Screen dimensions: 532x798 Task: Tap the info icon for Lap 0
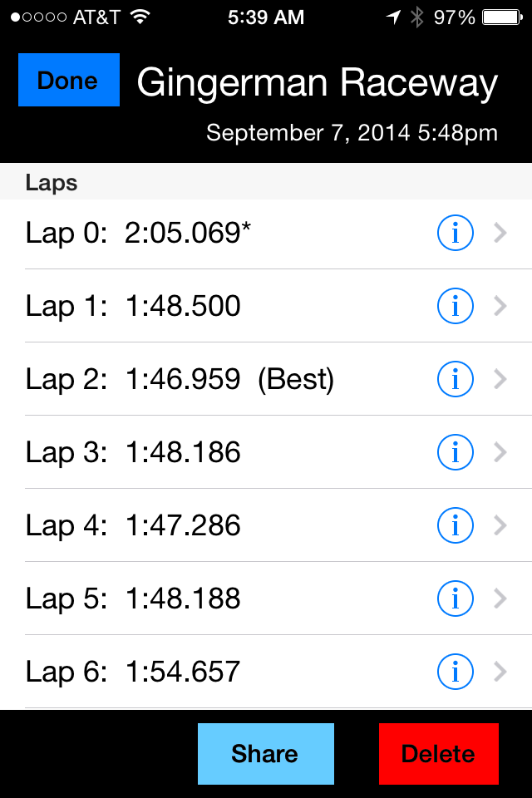455,234
